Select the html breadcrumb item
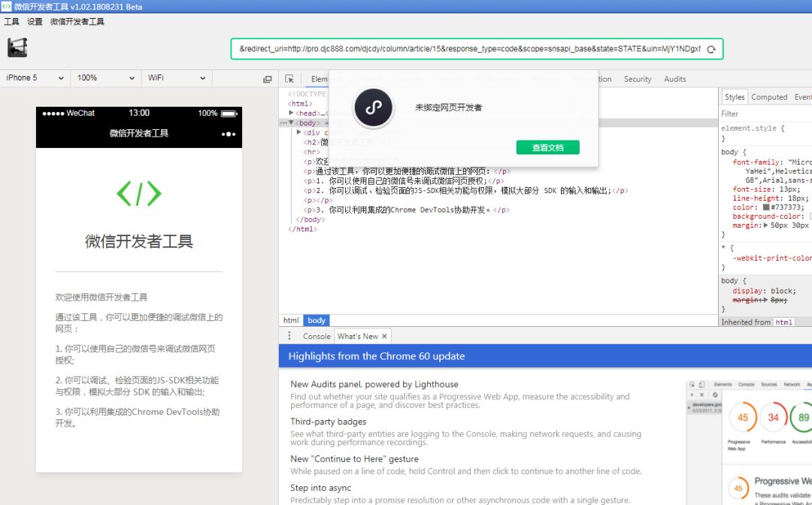812x505 pixels. (x=291, y=321)
